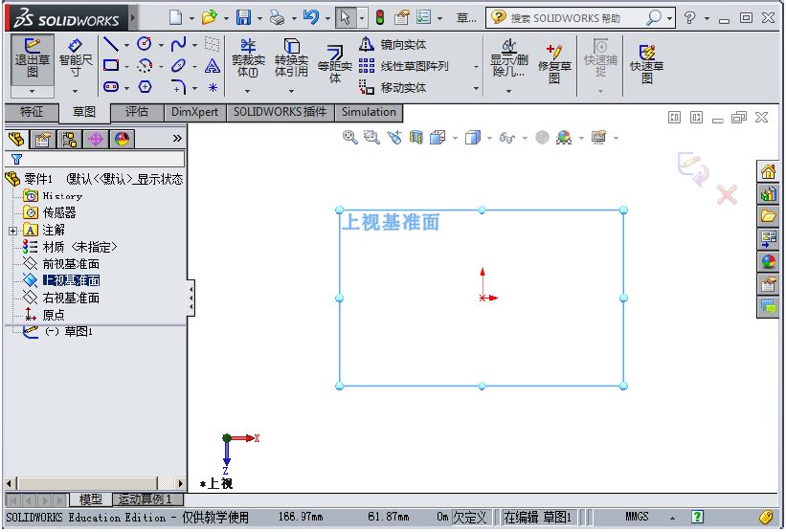786x532 pixels.
Task: Expand the 注解 (Annotations) tree node
Action: pyautogui.click(x=12, y=231)
